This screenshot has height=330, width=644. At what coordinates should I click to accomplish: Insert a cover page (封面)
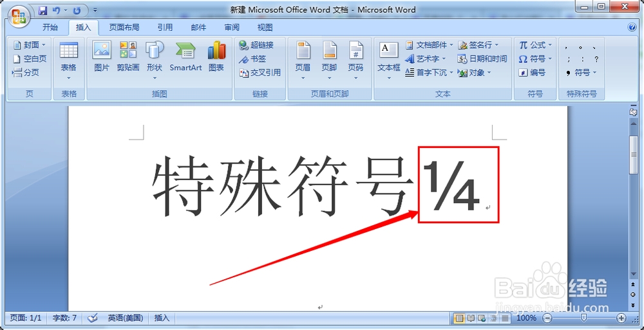[x=30, y=45]
